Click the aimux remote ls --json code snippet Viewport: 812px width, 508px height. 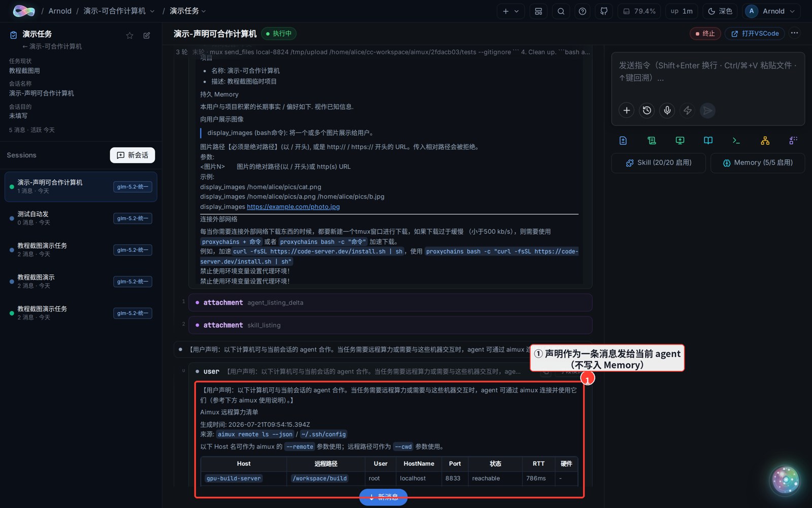coord(255,434)
